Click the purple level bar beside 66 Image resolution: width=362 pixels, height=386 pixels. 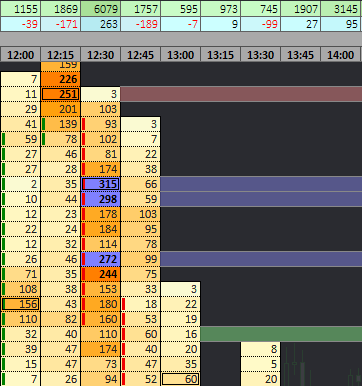point(261,184)
